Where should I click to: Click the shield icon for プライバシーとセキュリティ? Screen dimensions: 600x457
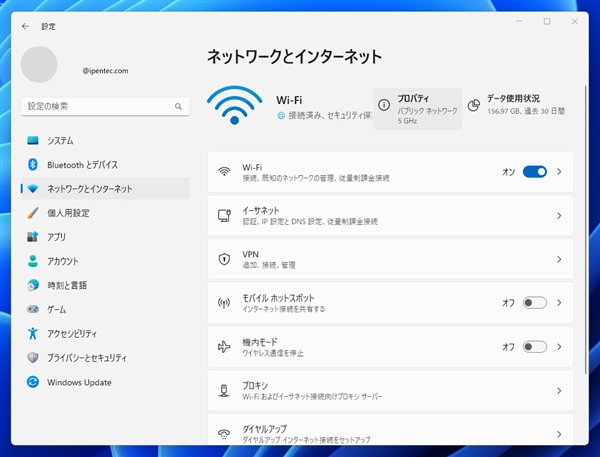[x=33, y=357]
